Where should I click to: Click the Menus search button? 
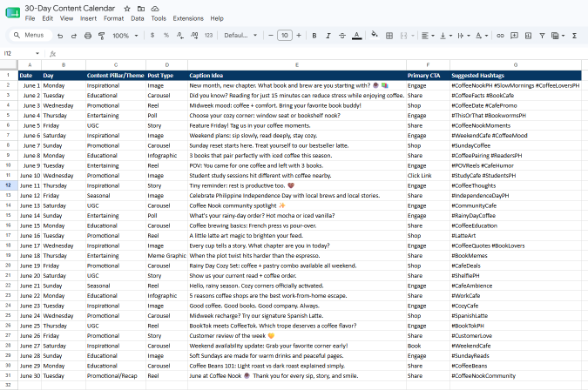29,35
